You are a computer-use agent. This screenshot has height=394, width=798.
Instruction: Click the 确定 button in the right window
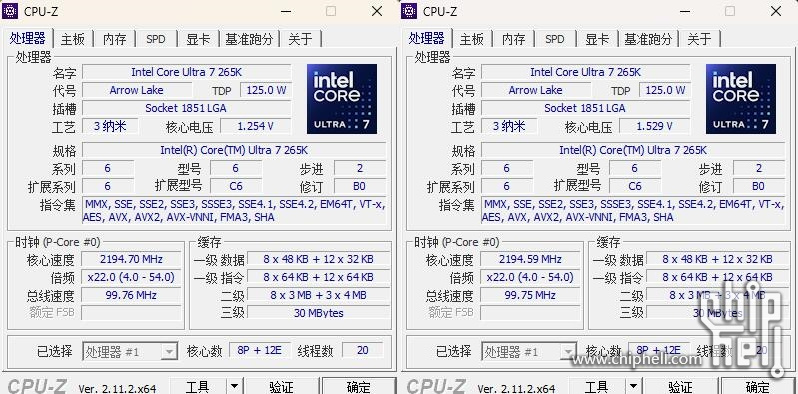[757, 386]
